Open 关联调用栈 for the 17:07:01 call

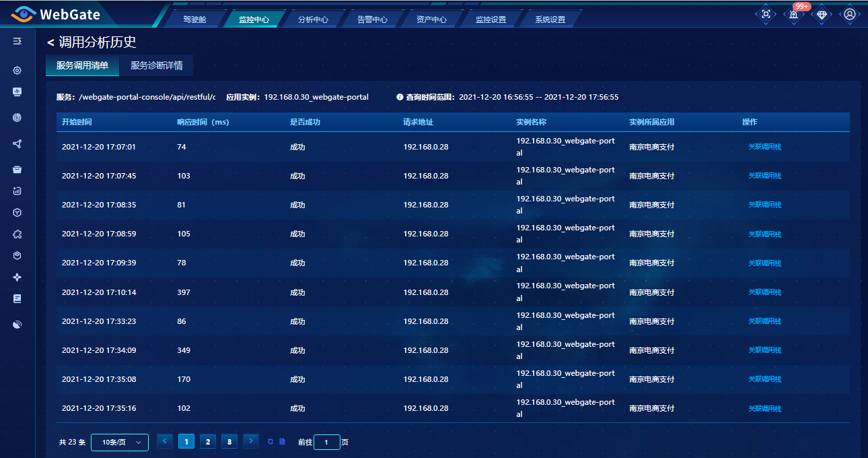pyautogui.click(x=765, y=147)
